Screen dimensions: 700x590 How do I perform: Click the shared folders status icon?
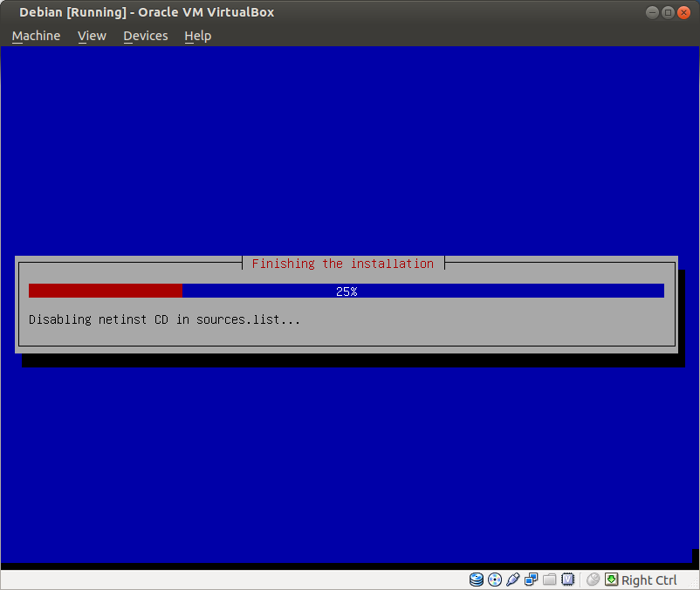click(549, 580)
